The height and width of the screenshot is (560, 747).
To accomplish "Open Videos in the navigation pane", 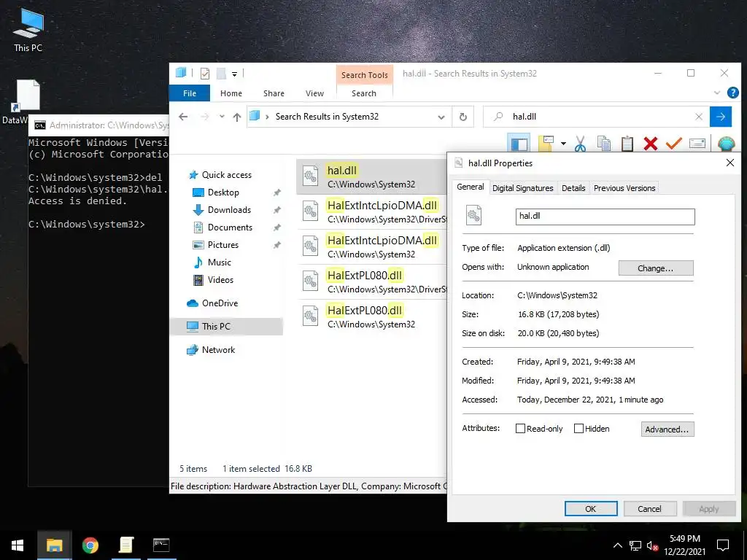I will [x=220, y=280].
